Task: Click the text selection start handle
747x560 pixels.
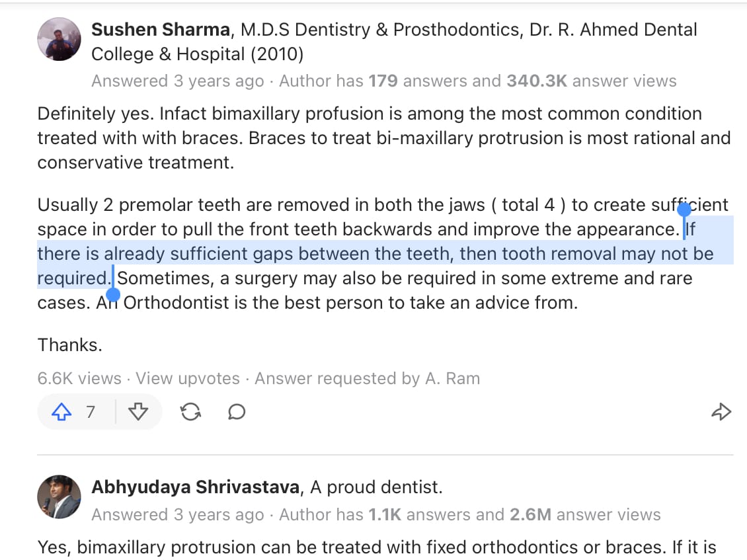Action: click(x=685, y=210)
